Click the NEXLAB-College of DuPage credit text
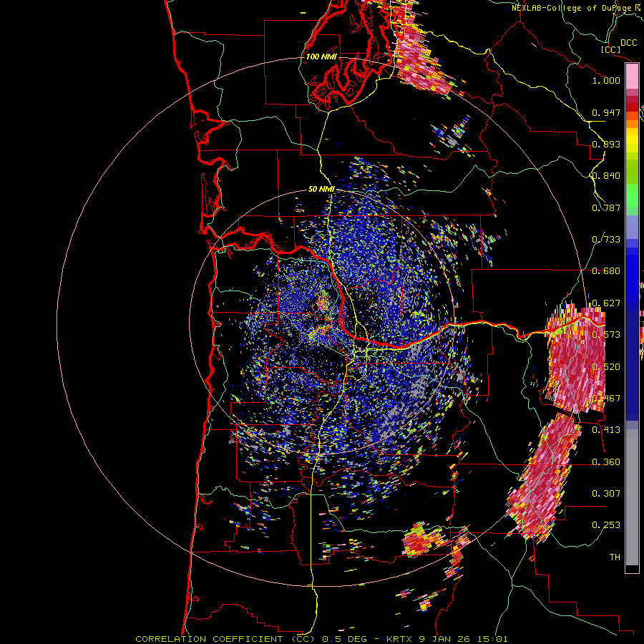The width and height of the screenshot is (644, 644). point(577,8)
